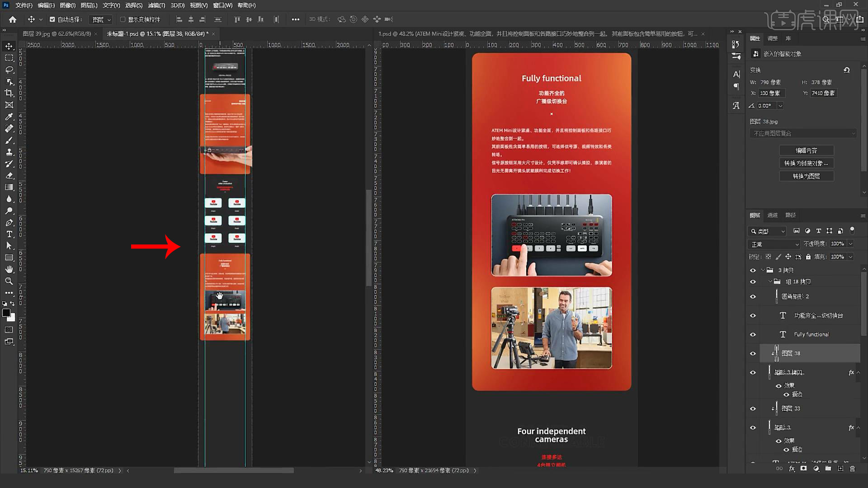Screen dimensions: 868x488
Task: Create new fill or adjustment layer
Action: (x=816, y=469)
